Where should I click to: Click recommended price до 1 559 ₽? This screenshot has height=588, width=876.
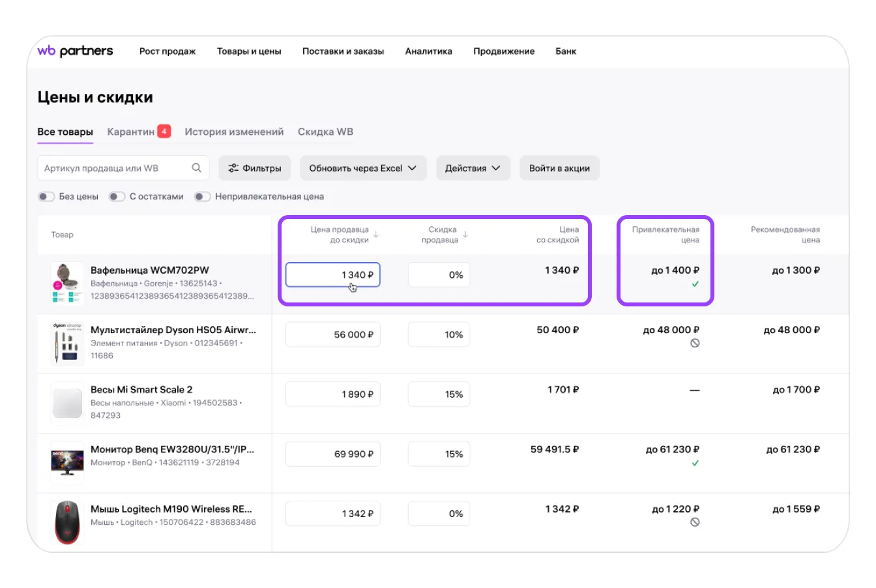click(796, 509)
